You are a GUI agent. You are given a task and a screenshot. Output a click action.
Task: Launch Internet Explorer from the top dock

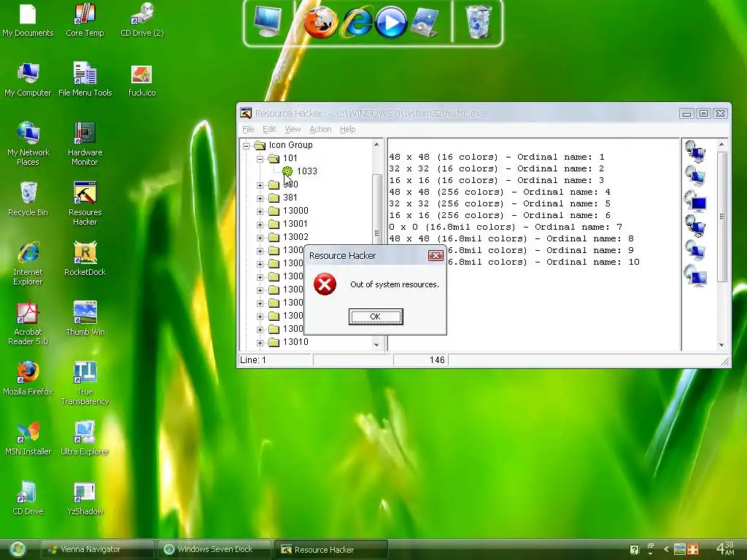[357, 23]
